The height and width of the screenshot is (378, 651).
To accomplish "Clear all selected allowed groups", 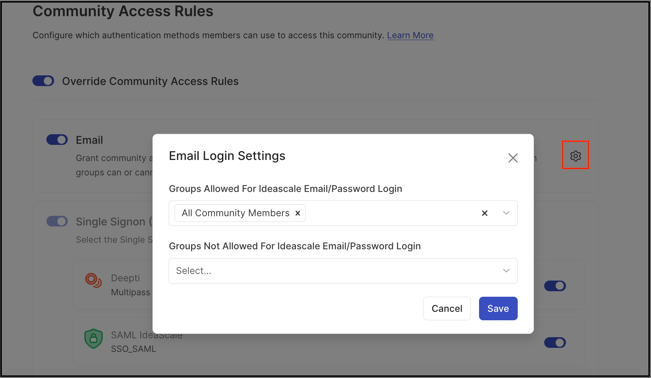I will tap(484, 213).
